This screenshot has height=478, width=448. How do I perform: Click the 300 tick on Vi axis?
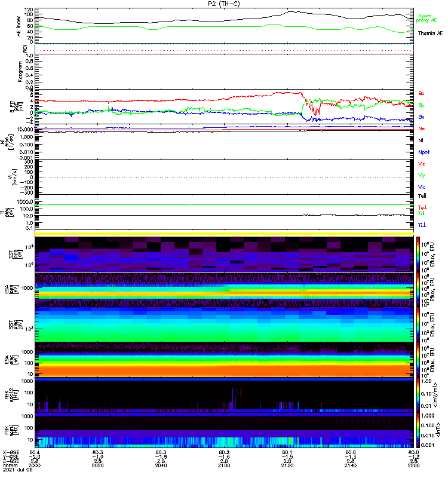click(x=29, y=161)
